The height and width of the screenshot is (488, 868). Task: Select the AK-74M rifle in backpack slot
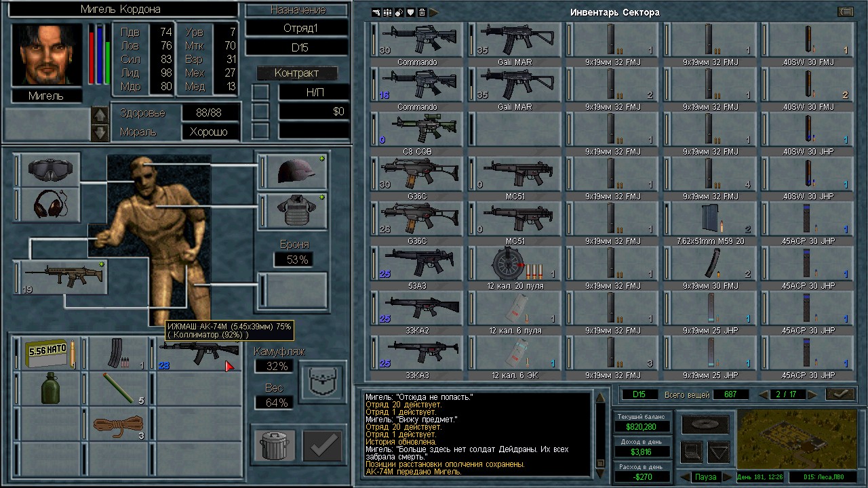click(x=199, y=354)
